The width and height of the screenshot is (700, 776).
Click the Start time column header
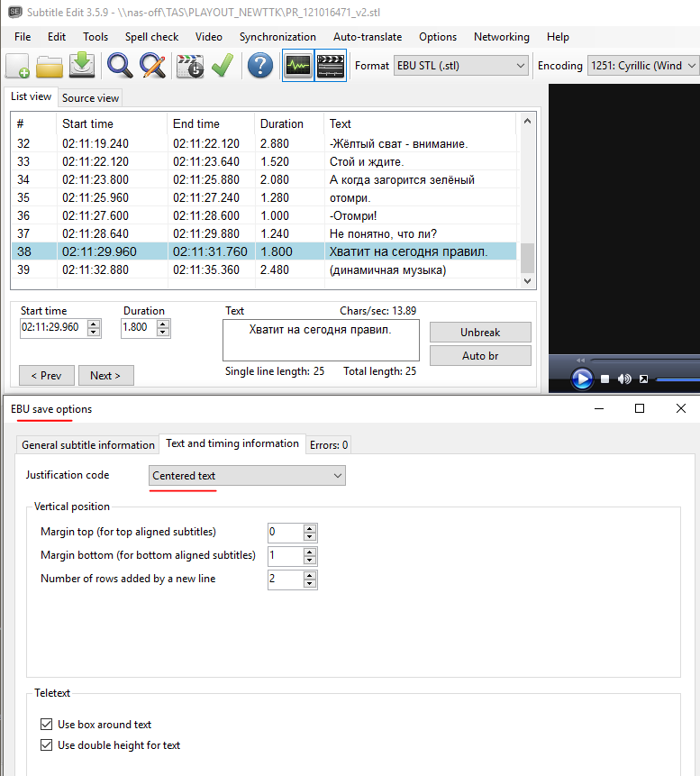[113, 123]
